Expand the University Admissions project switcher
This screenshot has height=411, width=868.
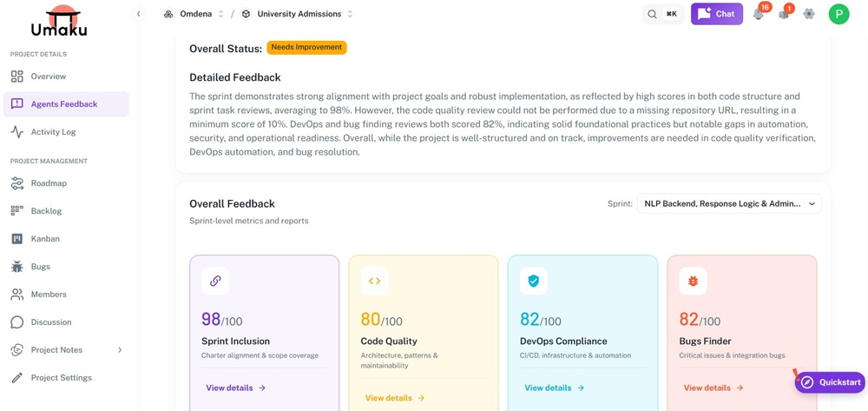[298, 14]
